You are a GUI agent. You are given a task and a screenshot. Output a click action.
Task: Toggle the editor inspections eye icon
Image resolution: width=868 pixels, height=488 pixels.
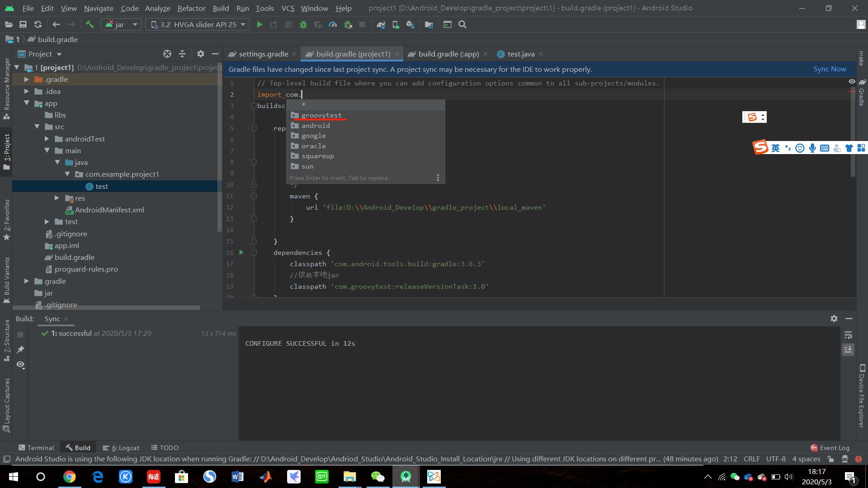pos(852,81)
